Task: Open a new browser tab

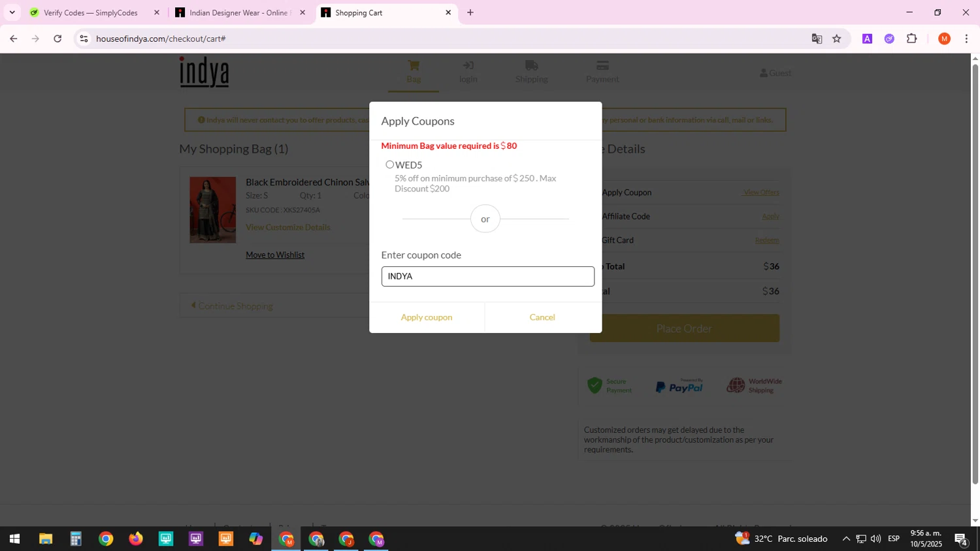Action: (x=470, y=12)
